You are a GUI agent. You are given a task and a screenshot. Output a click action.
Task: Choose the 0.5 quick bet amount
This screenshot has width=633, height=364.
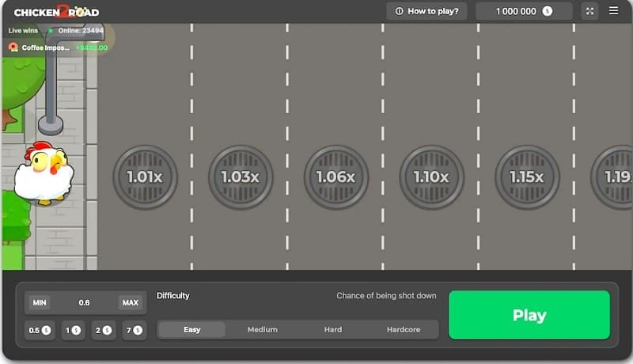click(40, 330)
